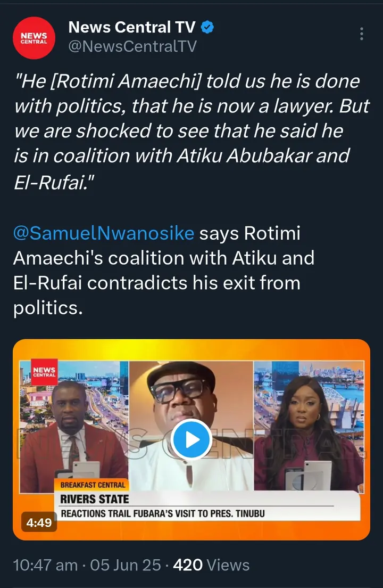This screenshot has height=588, width=383.
Task: Click the News Central profile avatar
Action: click(x=34, y=37)
